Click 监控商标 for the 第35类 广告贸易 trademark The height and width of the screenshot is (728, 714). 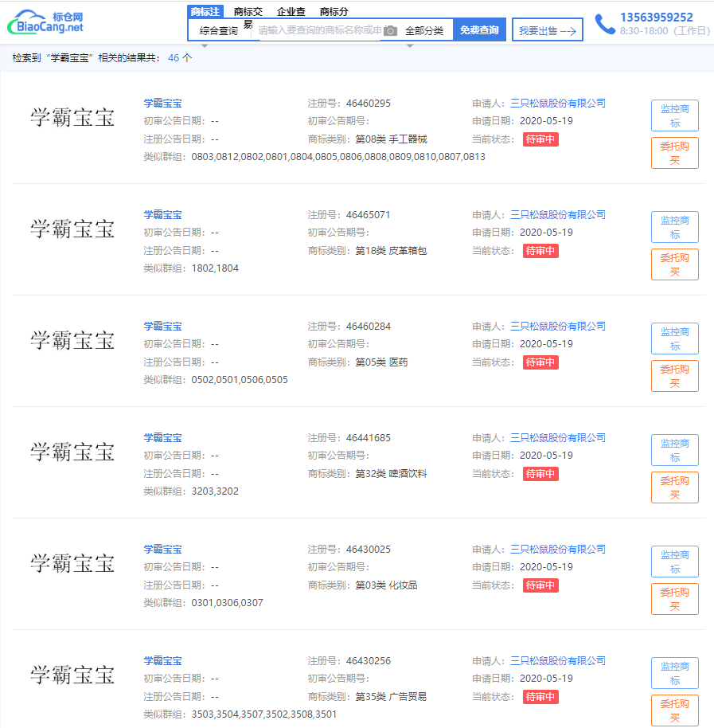[674, 673]
